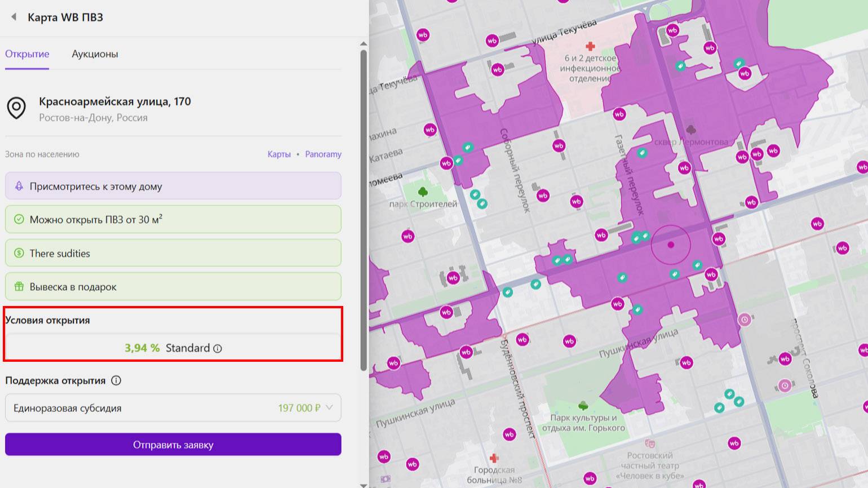Go back using the arrow beside Карта WB ПВЗ
This screenshot has width=868, height=488.
click(x=14, y=17)
